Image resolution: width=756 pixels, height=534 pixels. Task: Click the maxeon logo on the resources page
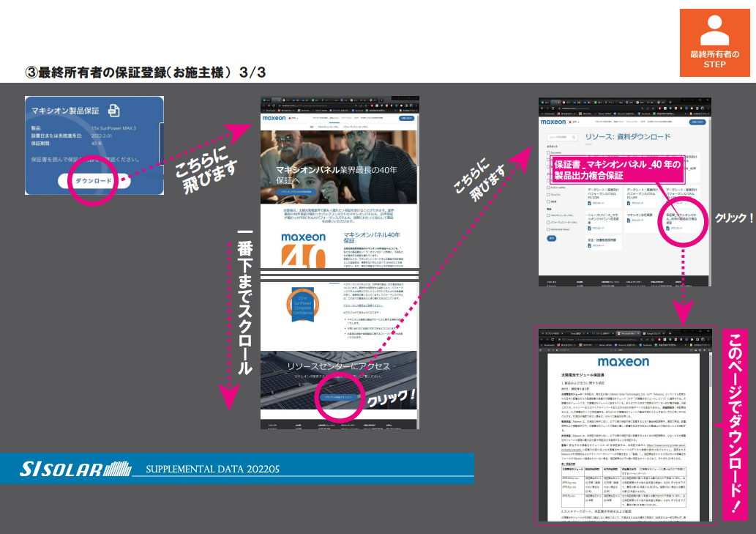click(x=553, y=122)
